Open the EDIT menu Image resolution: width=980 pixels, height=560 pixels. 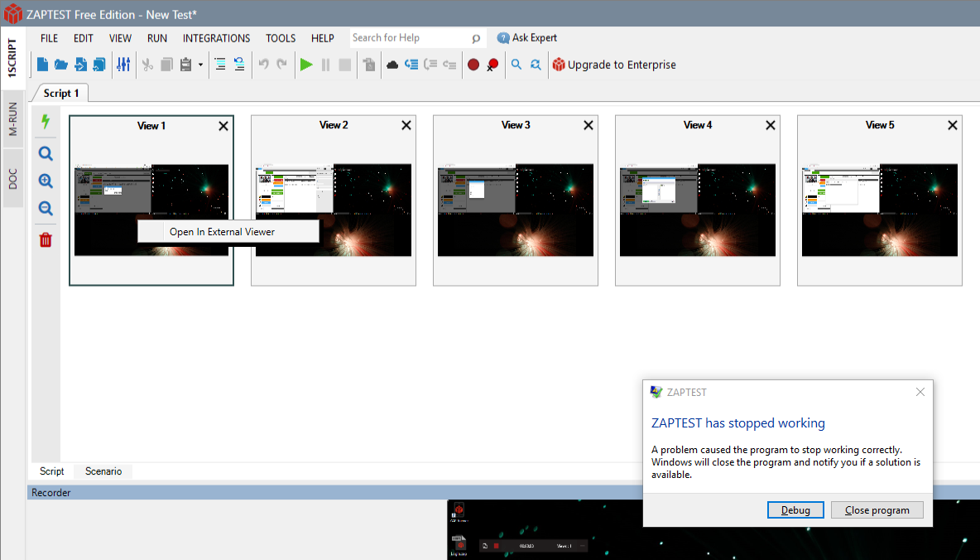tap(83, 38)
